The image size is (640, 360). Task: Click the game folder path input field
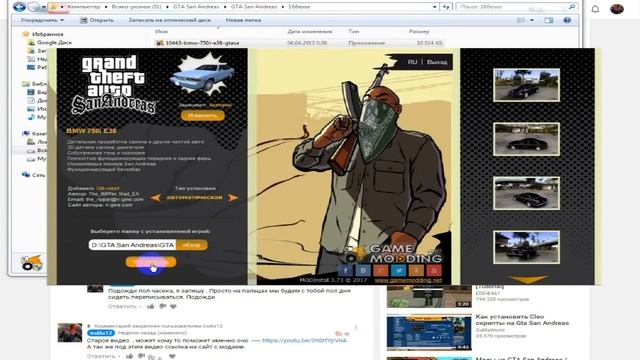pos(132,245)
